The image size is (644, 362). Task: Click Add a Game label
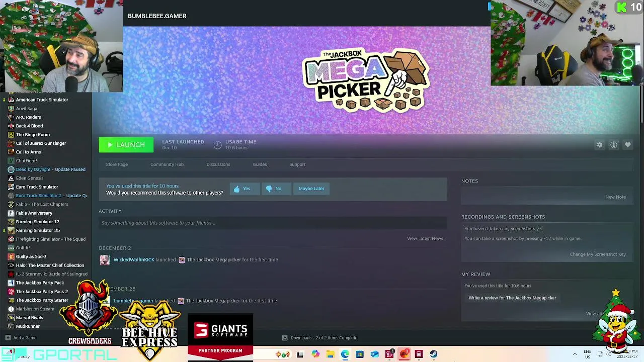click(25, 338)
